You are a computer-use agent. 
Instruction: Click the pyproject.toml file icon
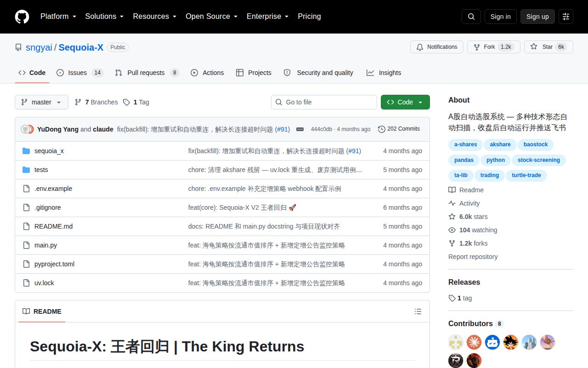26,264
